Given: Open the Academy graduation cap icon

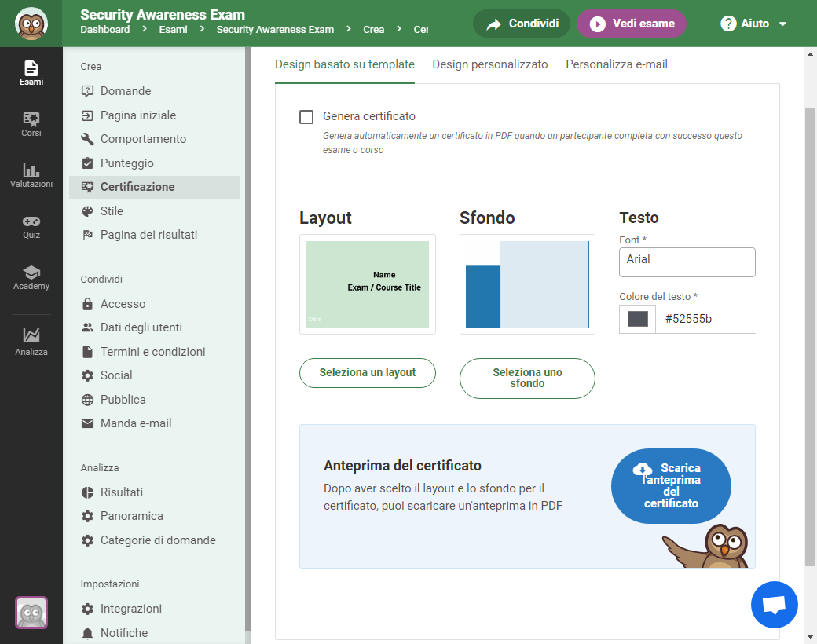Looking at the screenshot, I should 31,272.
